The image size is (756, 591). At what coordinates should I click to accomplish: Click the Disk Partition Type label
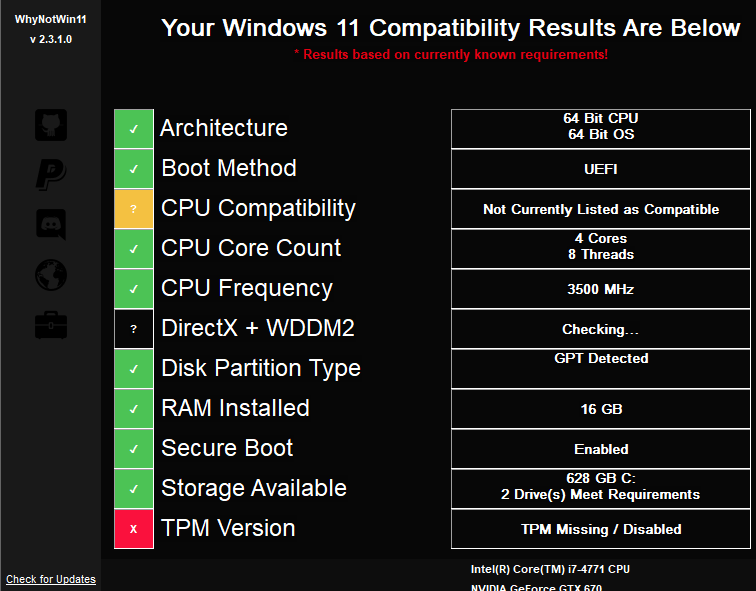pyautogui.click(x=261, y=369)
